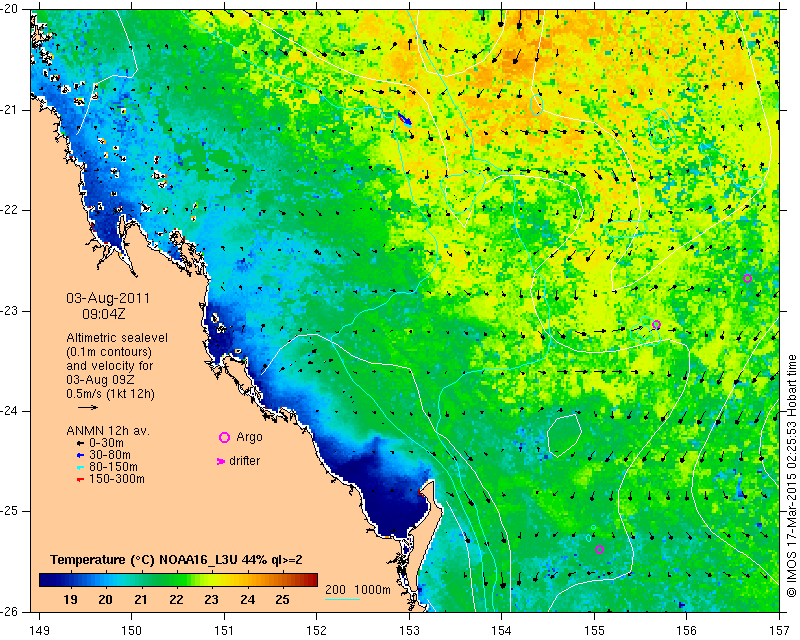
Task: Pick the Argo marker near 23.1°S 155.7°E
Action: click(x=657, y=325)
